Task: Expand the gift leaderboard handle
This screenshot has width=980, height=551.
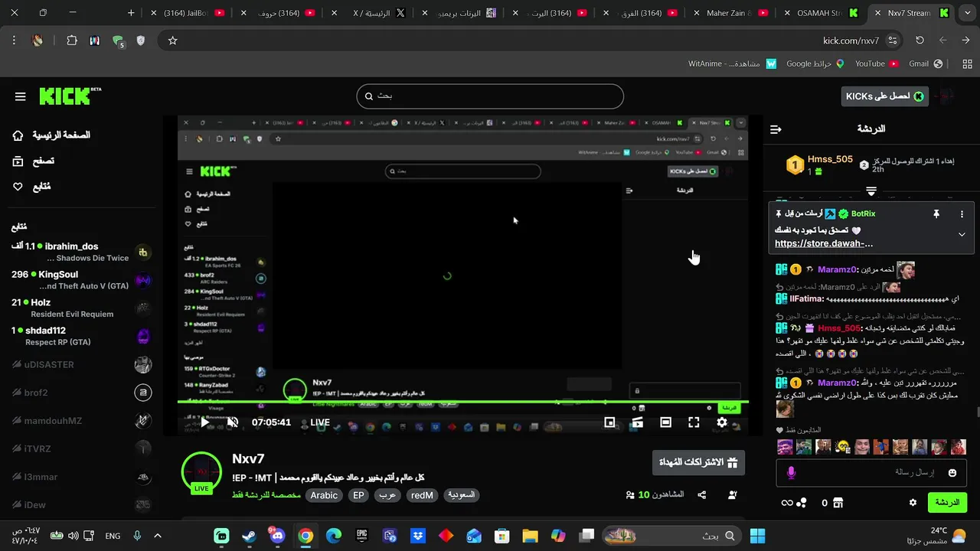Action: point(871,191)
